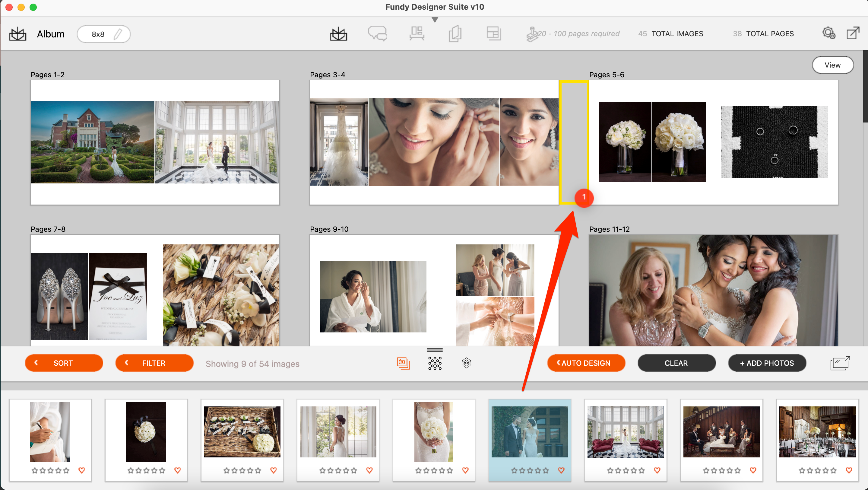Select the red sofas sunroom thumbnail

click(x=626, y=432)
